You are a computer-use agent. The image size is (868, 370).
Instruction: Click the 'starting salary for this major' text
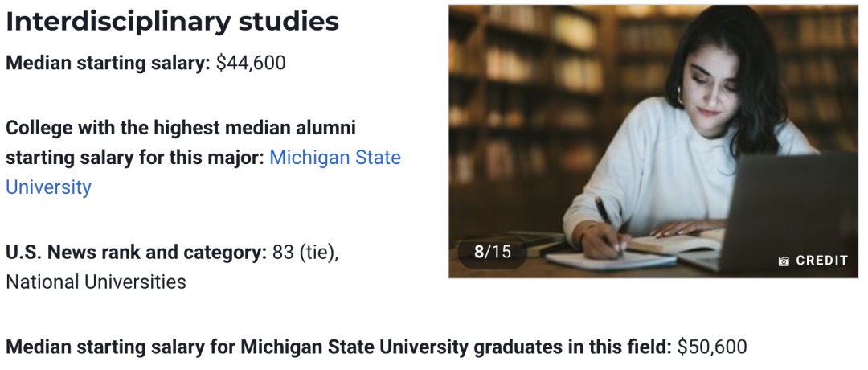point(135,158)
